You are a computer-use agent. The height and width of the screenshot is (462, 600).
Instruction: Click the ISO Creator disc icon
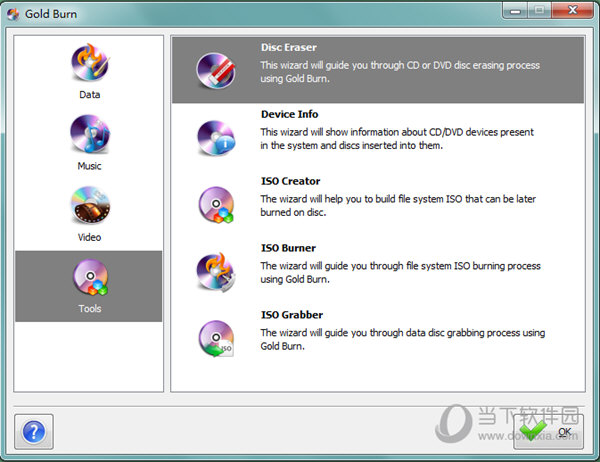pyautogui.click(x=216, y=205)
